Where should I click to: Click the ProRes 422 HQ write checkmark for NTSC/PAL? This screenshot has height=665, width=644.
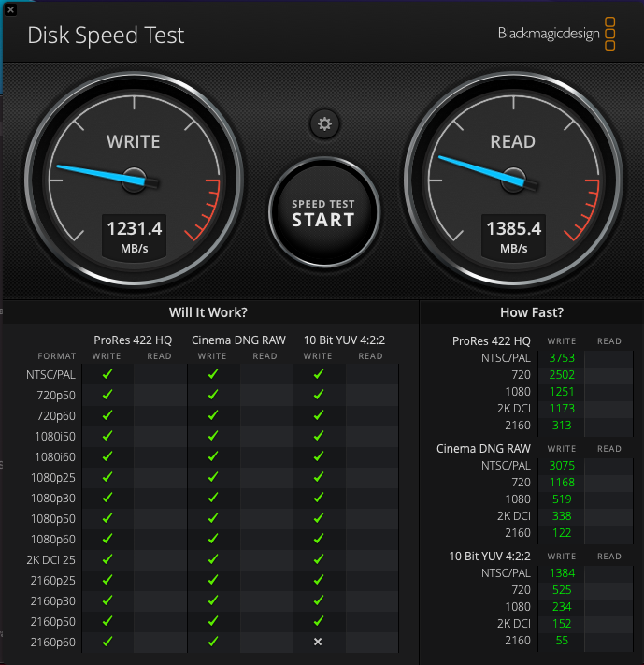[107, 374]
